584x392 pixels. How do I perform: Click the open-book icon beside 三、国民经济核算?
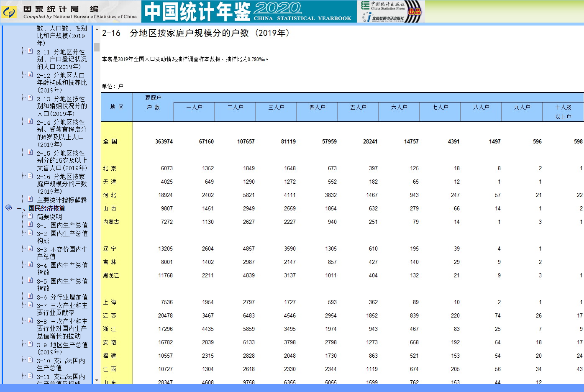pos(9,208)
